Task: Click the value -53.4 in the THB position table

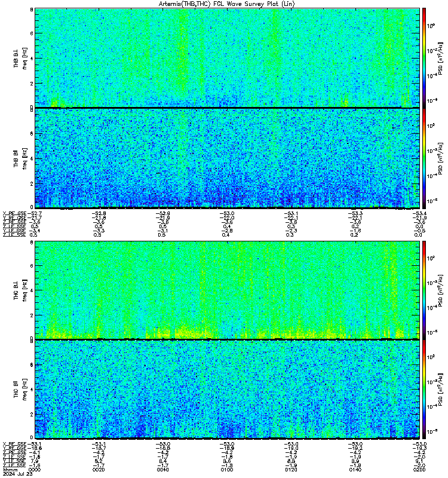Action: 419,213
